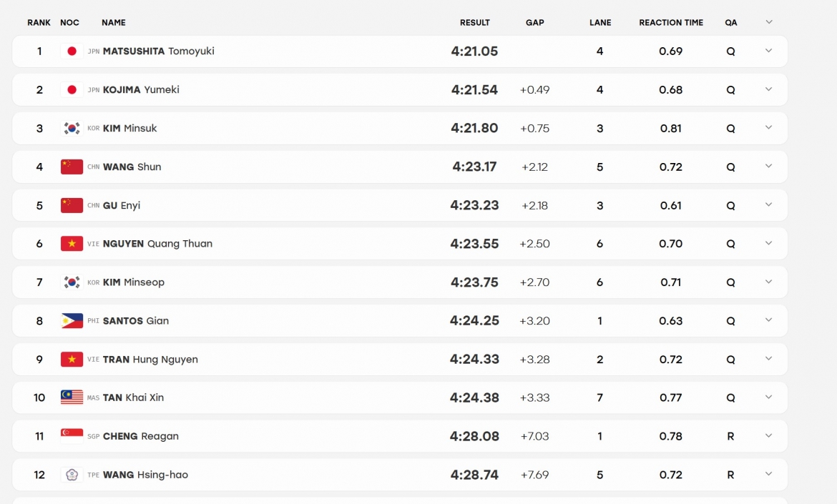Open athlete name KIM Minseop
The image size is (837, 504).
point(134,282)
